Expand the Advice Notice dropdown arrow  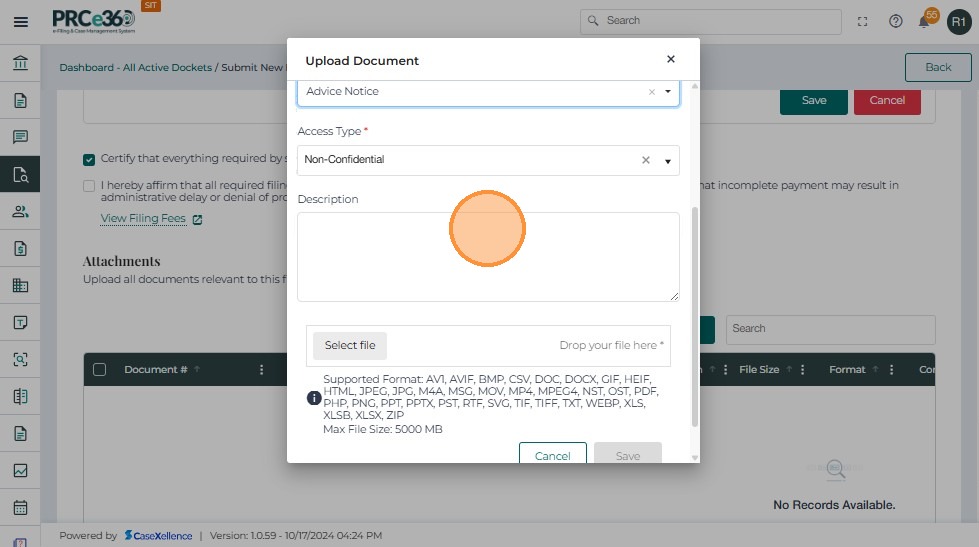pos(668,92)
